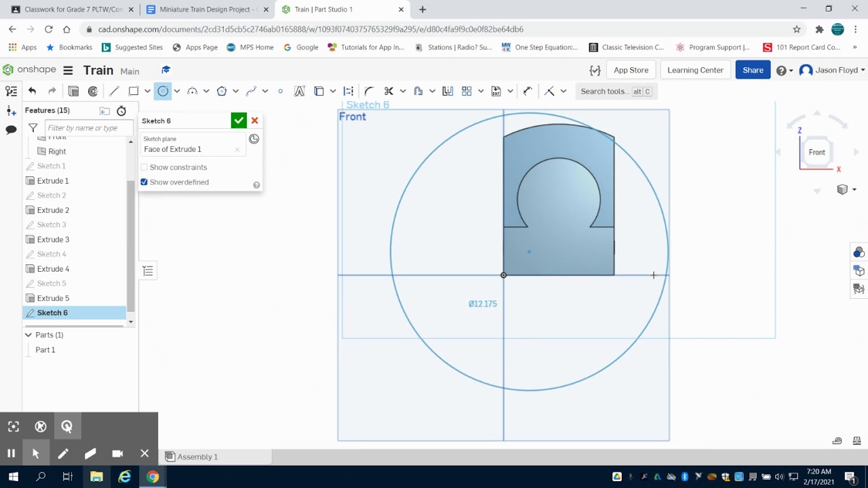The width and height of the screenshot is (868, 488).
Task: Select Part 1 in the parts list
Action: click(45, 350)
